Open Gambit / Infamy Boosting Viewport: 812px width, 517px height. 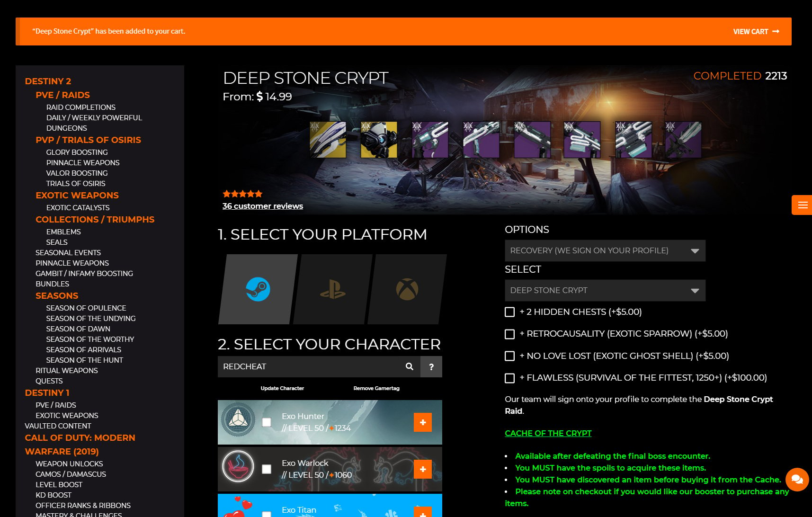click(x=84, y=274)
